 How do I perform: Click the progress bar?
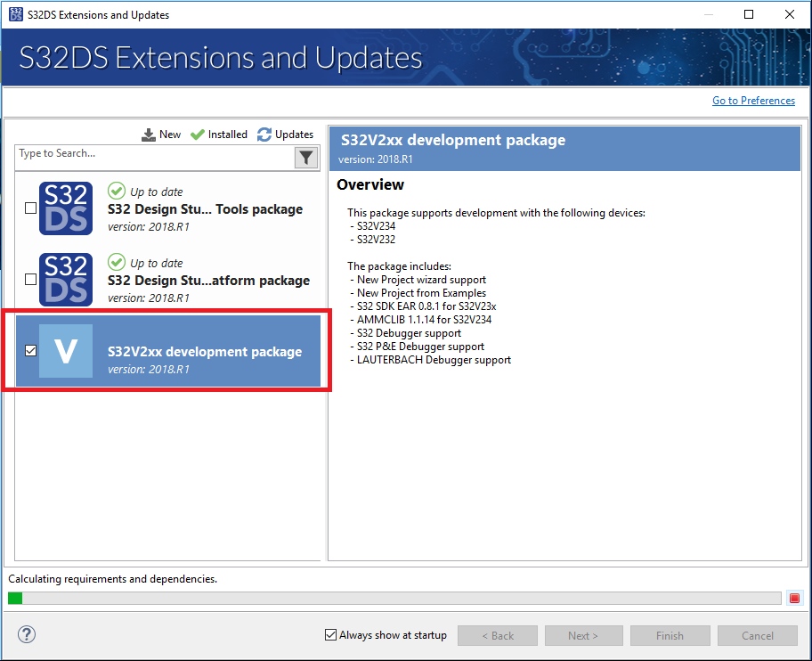tap(394, 599)
